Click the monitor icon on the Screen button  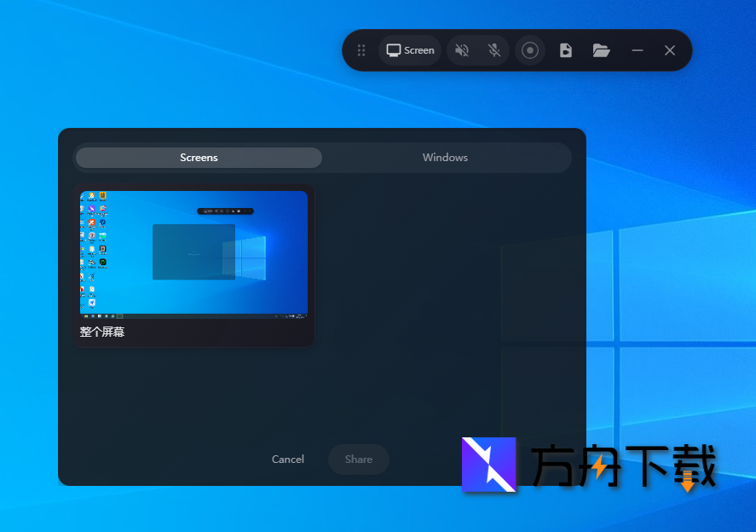(x=392, y=50)
